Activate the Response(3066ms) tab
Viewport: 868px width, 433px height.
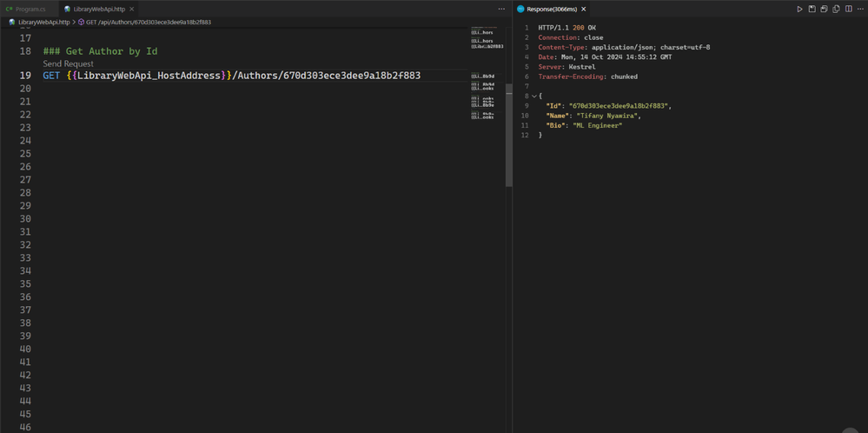[x=551, y=9]
